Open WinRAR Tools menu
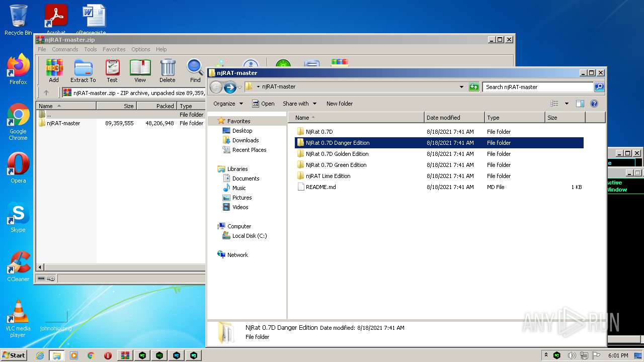Image resolution: width=644 pixels, height=362 pixels. pos(91,49)
